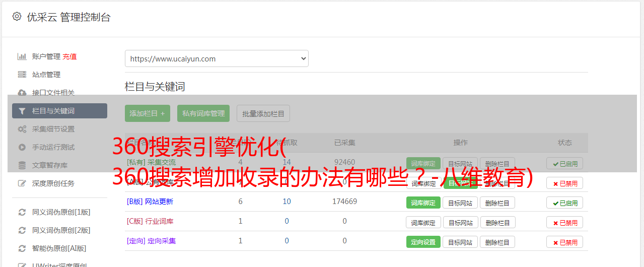Click the 操作 column header
The width and height of the screenshot is (644, 267).
tap(461, 143)
